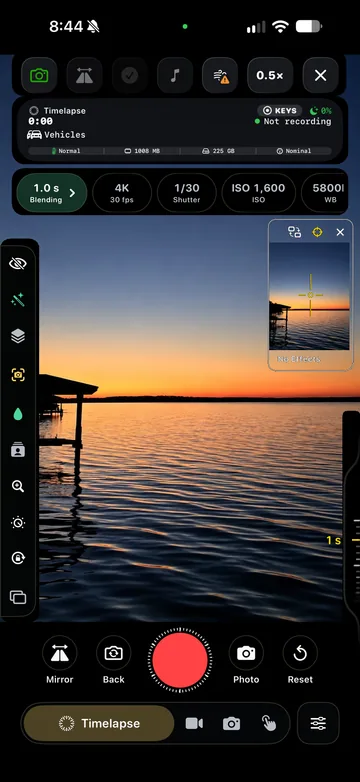The width and height of the screenshot is (360, 782).
Task: Switch to the hand tap gesture mode tab
Action: 269,723
